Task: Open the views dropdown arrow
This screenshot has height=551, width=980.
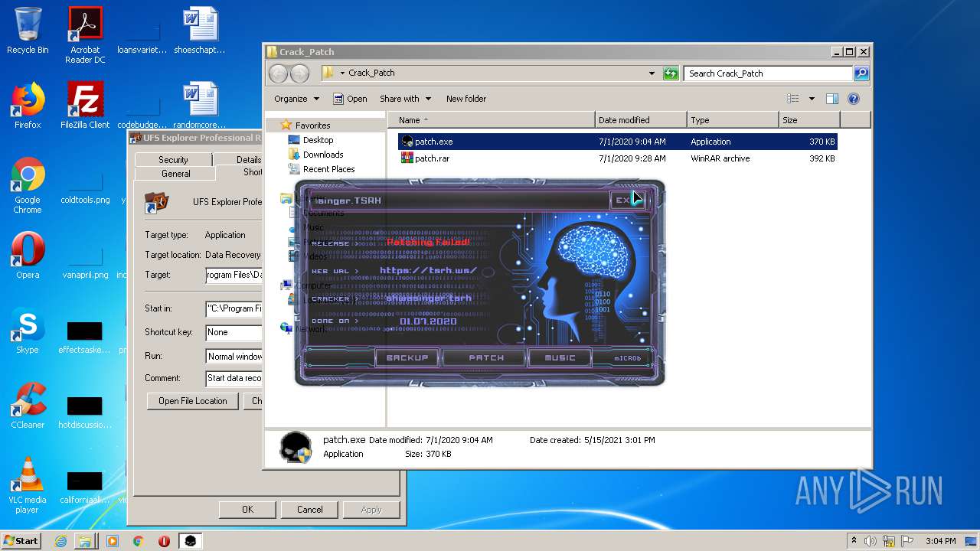Action: (812, 99)
